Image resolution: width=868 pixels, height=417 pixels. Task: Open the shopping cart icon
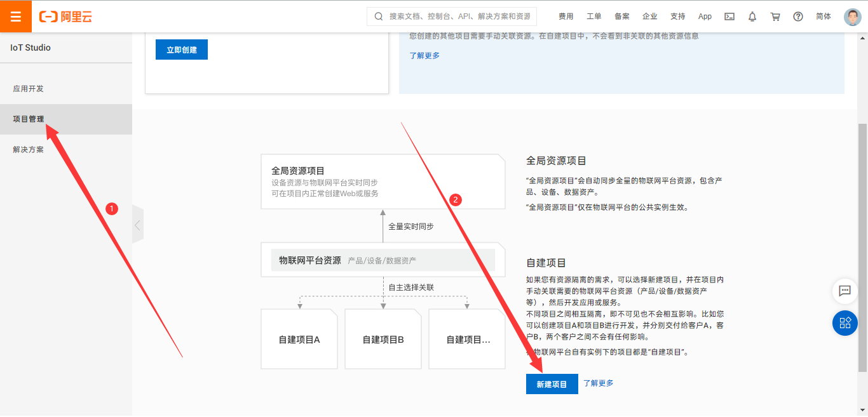775,17
